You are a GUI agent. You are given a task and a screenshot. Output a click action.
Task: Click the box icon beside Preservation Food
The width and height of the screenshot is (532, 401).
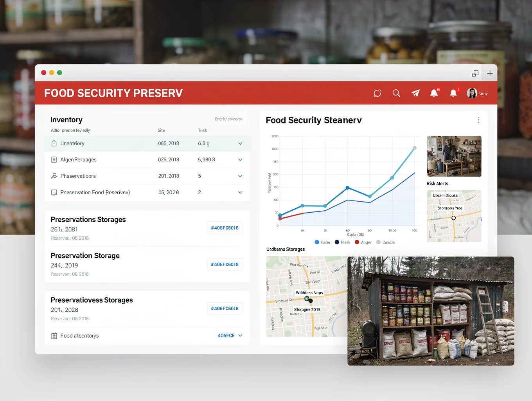(54, 192)
